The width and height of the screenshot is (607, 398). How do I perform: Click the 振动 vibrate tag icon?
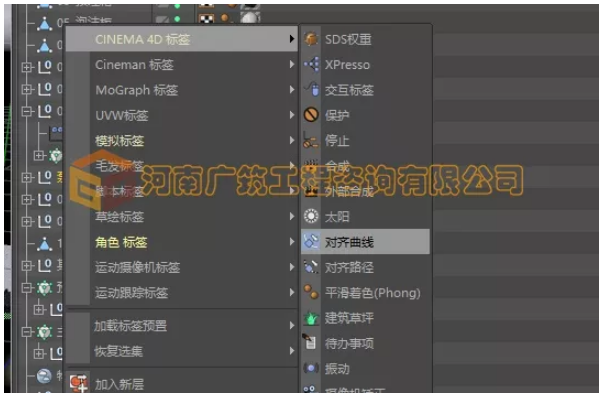311,368
